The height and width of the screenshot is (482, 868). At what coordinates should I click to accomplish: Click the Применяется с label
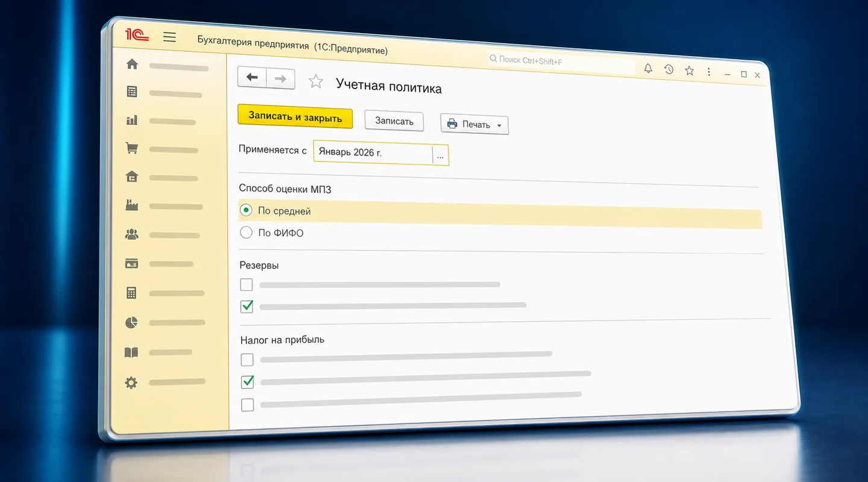(272, 150)
